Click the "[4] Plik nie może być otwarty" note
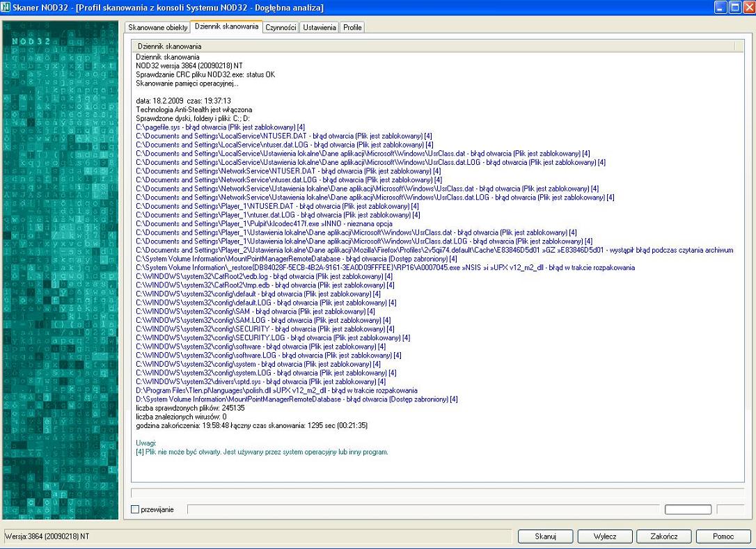This screenshot has width=756, height=549. coord(262,452)
